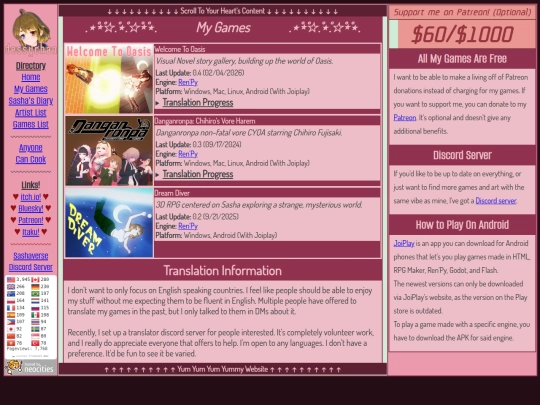Click the dessychan avatar logo
The width and height of the screenshot is (540, 405).
click(30, 32)
